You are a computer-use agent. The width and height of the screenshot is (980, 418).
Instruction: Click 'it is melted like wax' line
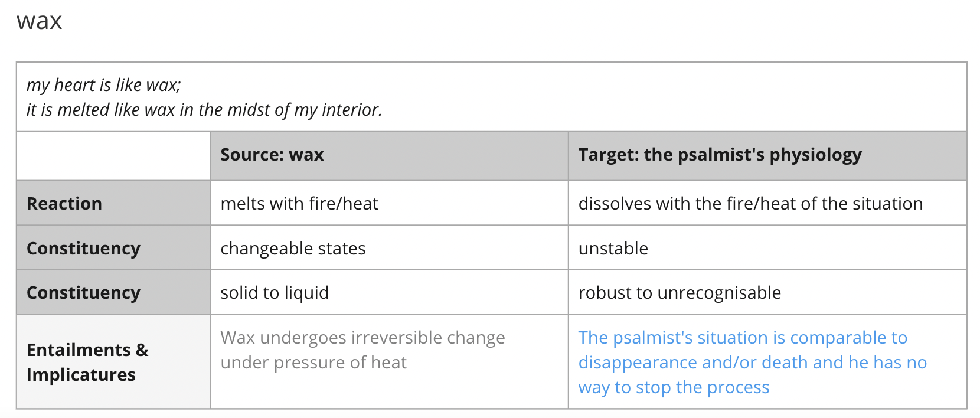pos(204,110)
